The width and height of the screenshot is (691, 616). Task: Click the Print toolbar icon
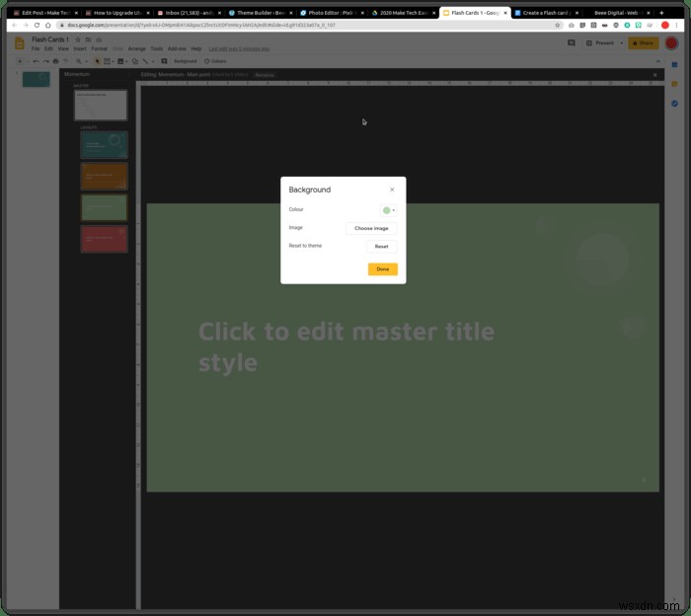point(55,61)
